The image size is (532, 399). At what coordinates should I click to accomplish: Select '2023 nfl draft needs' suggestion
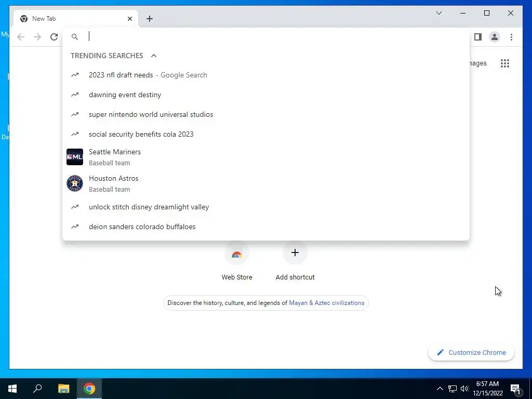tap(266, 75)
